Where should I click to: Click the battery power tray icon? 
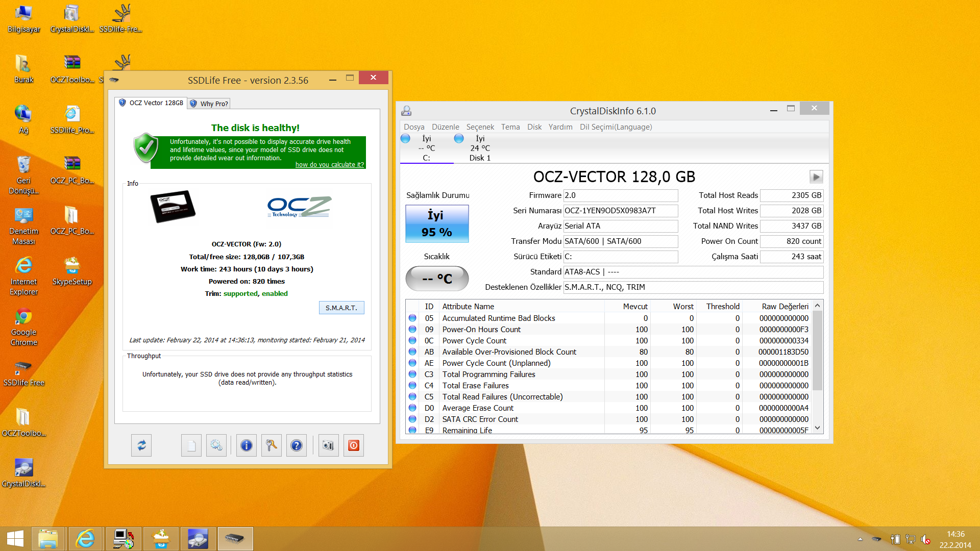point(895,539)
